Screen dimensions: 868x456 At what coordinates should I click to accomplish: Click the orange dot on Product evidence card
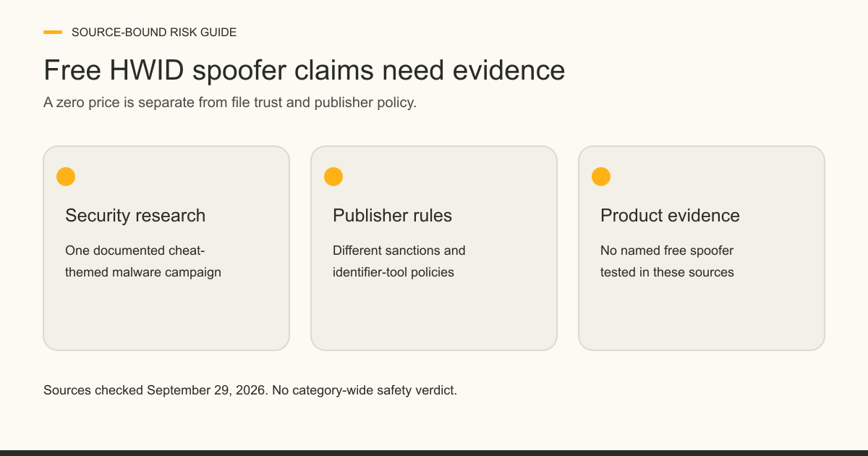pos(601,177)
